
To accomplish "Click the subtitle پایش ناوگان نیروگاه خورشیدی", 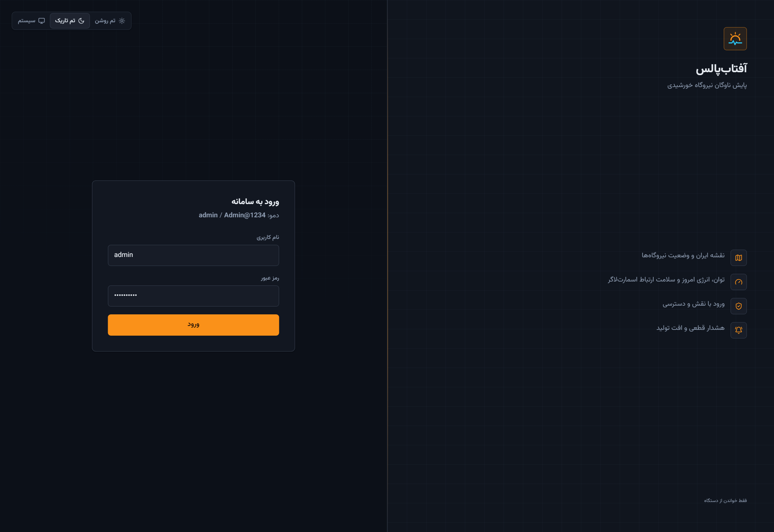I will pyautogui.click(x=707, y=85).
